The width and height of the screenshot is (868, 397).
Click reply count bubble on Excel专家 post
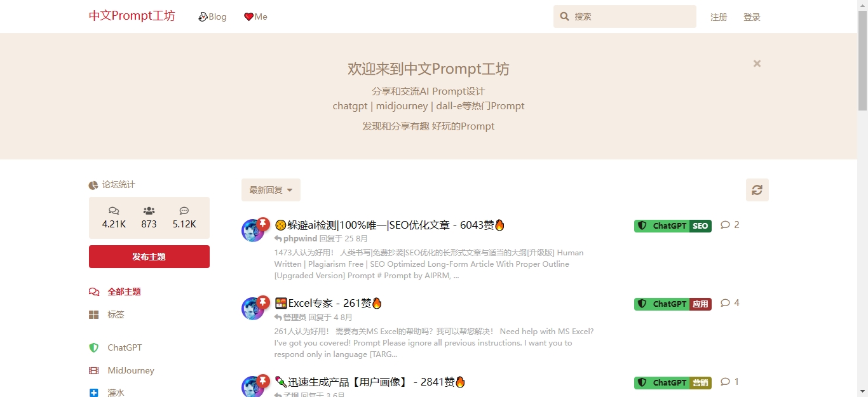pyautogui.click(x=725, y=303)
